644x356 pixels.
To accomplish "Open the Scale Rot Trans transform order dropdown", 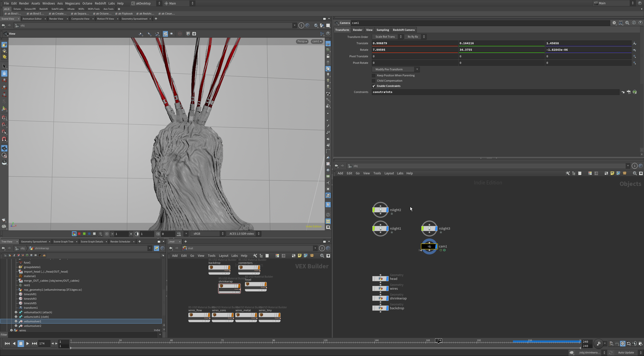I will click(387, 37).
